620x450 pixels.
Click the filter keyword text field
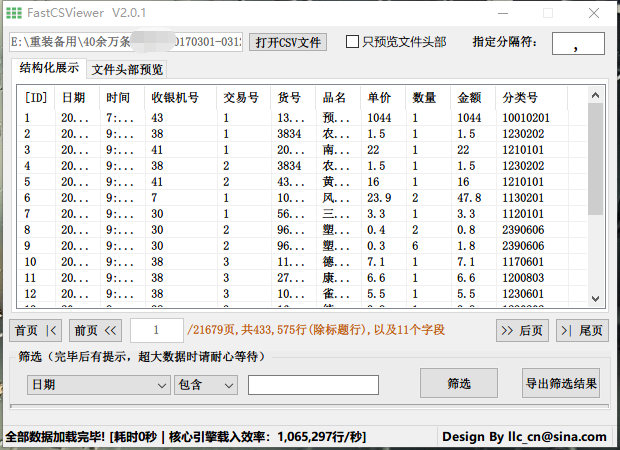[313, 385]
